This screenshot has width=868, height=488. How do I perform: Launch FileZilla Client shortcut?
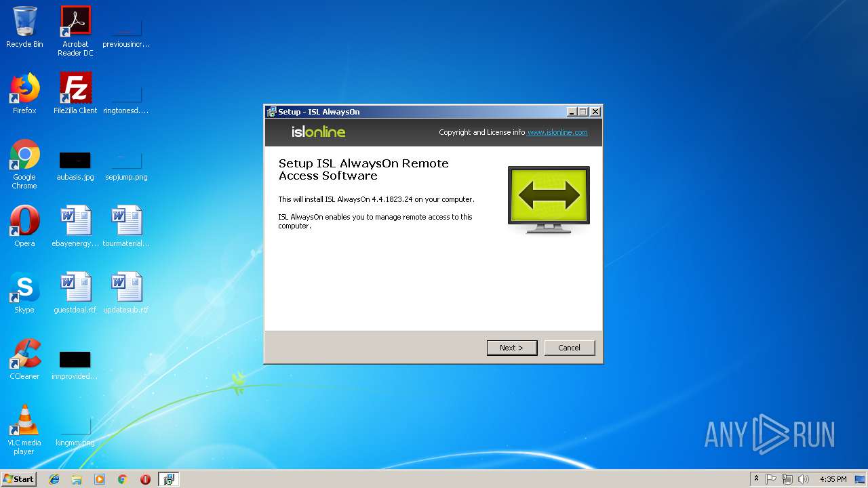[75, 94]
